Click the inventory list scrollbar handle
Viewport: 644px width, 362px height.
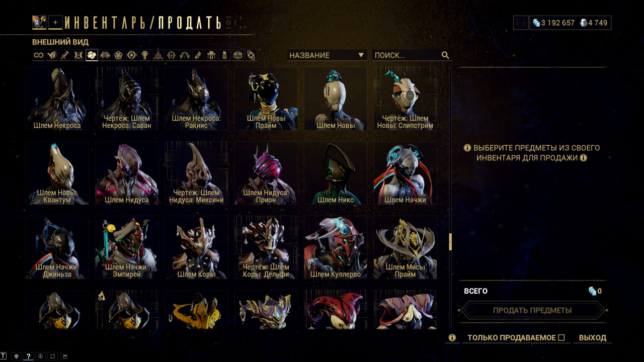450,242
